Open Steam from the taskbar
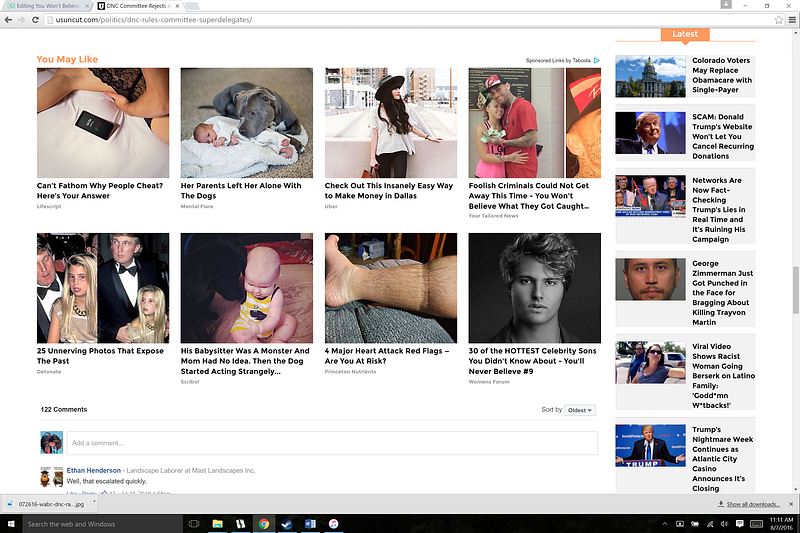Screen dimensions: 800x533 click(x=287, y=524)
